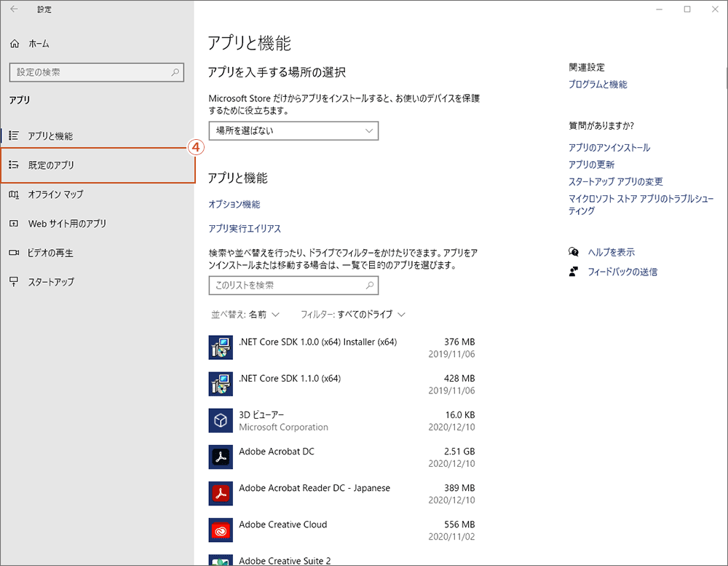Select the Adobe Acrobat DC entry

point(342,457)
